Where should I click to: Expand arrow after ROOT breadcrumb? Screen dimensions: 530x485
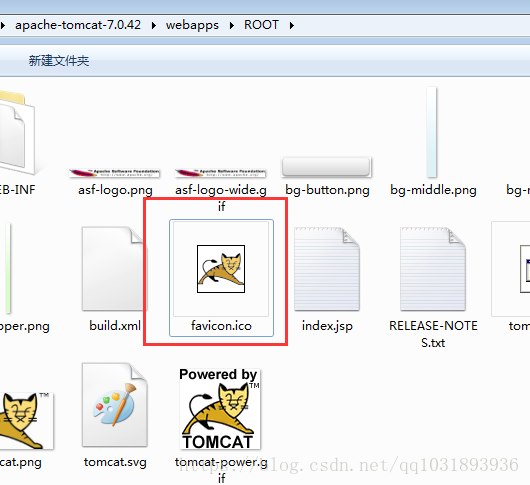click(x=292, y=25)
